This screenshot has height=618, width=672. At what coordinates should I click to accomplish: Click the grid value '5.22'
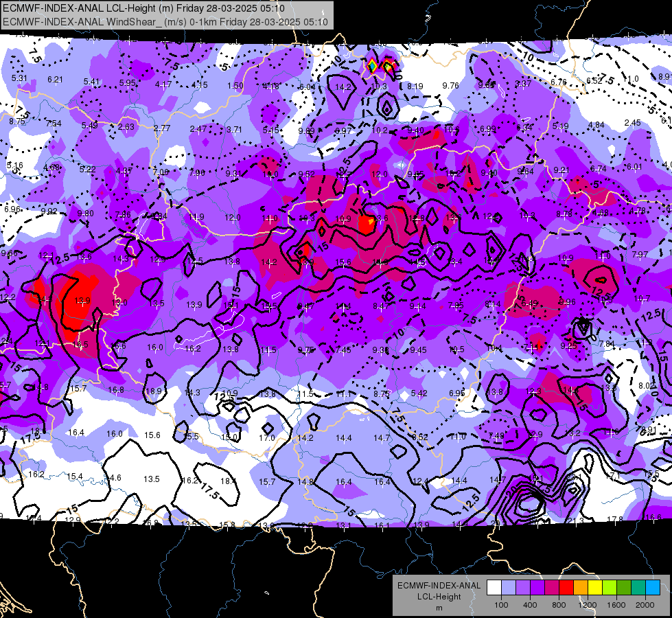(x=87, y=169)
